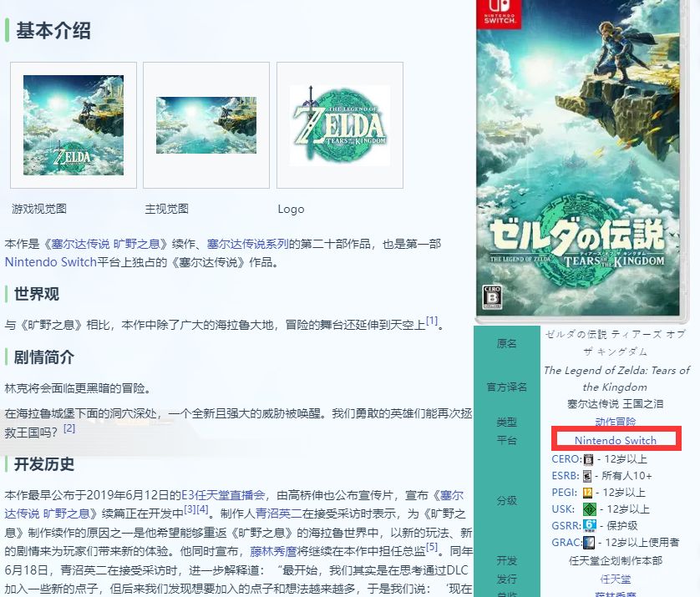The image size is (700, 597).
Task: Open the 动作冒险 genre link
Action: pyautogui.click(x=616, y=422)
